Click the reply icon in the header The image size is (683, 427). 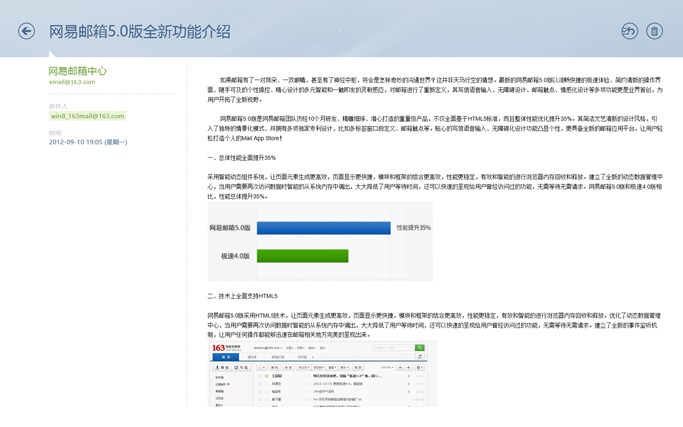[629, 31]
